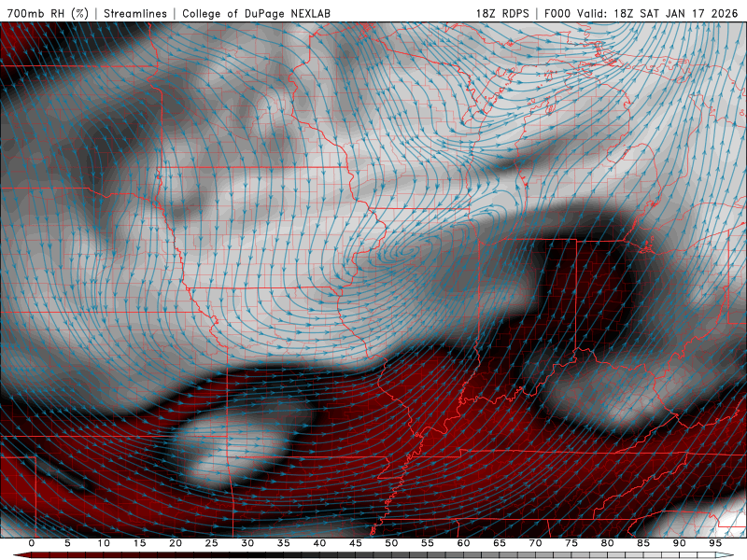Click the "Streamlines" header label

click(135, 13)
